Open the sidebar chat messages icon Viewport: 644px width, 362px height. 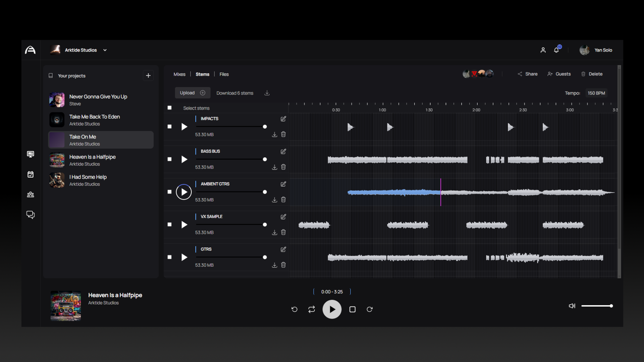[31, 215]
